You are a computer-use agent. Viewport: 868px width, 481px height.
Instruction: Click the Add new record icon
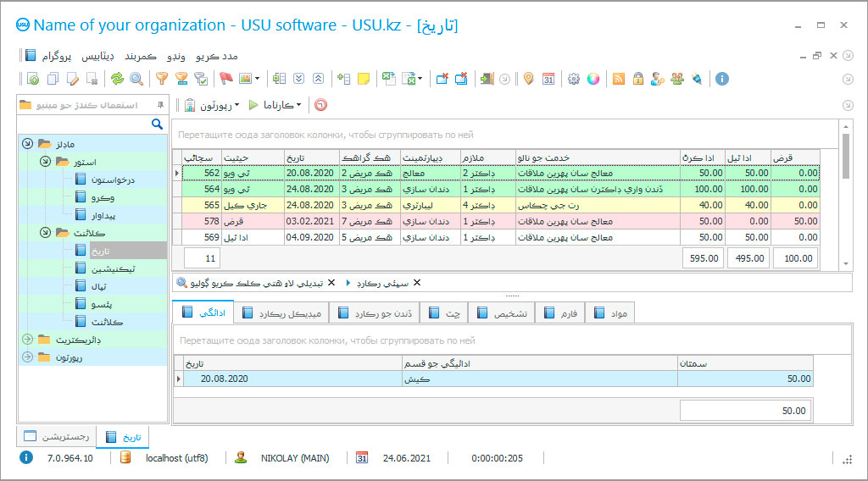pyautogui.click(x=33, y=79)
